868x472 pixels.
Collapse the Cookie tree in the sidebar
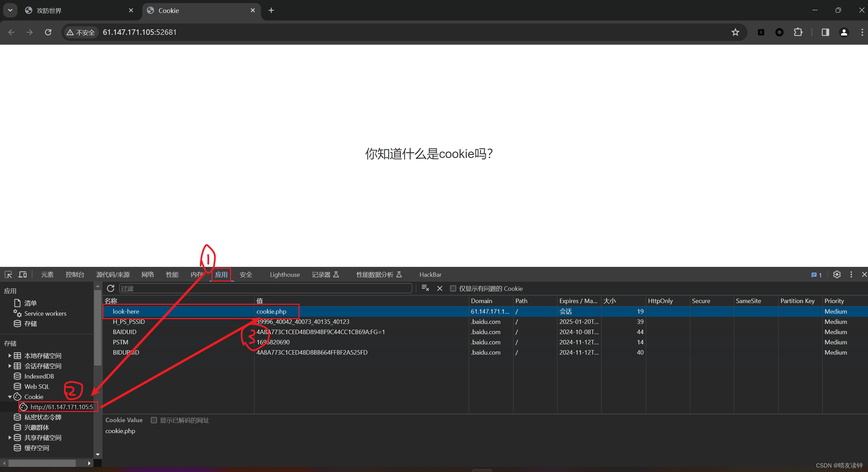click(10, 397)
